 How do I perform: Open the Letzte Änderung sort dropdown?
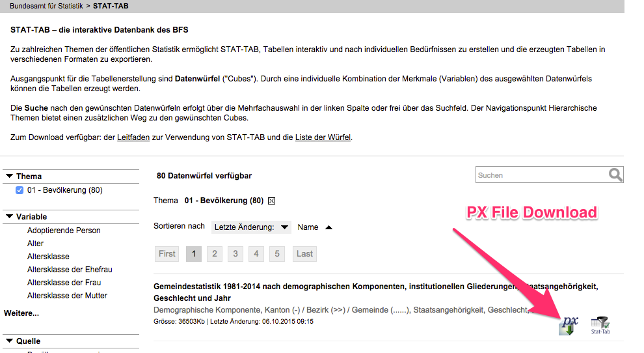pyautogui.click(x=251, y=227)
